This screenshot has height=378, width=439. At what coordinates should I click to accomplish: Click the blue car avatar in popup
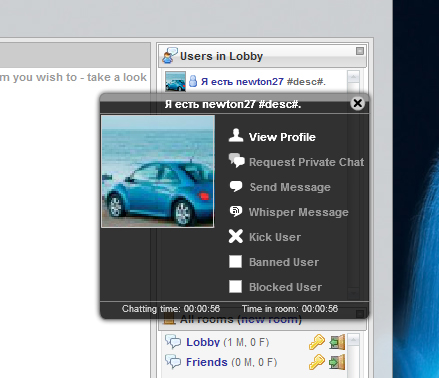(158, 171)
